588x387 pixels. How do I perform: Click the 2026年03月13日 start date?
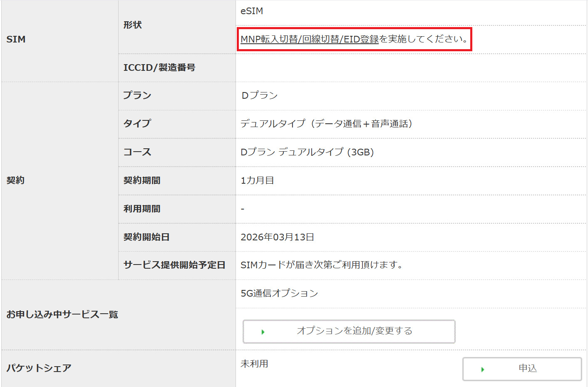point(277,237)
